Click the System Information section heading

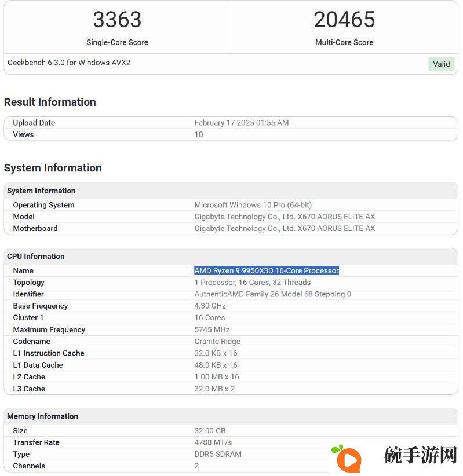pyautogui.click(x=53, y=168)
